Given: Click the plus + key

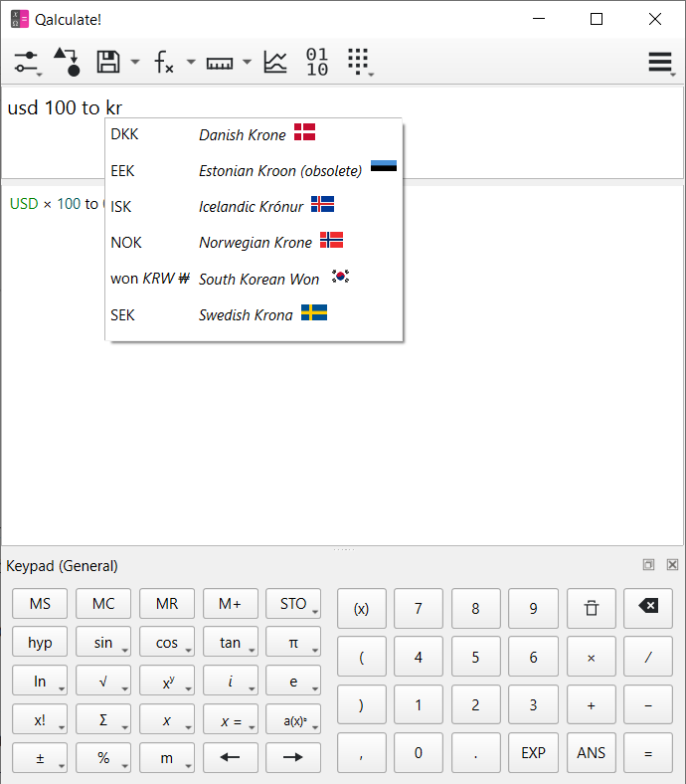Looking at the screenshot, I should coord(592,705).
